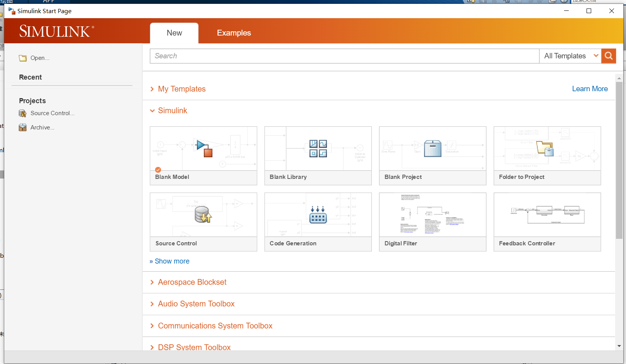The height and width of the screenshot is (364, 626).
Task: Click the Source Control database icon
Action: [x=203, y=215]
